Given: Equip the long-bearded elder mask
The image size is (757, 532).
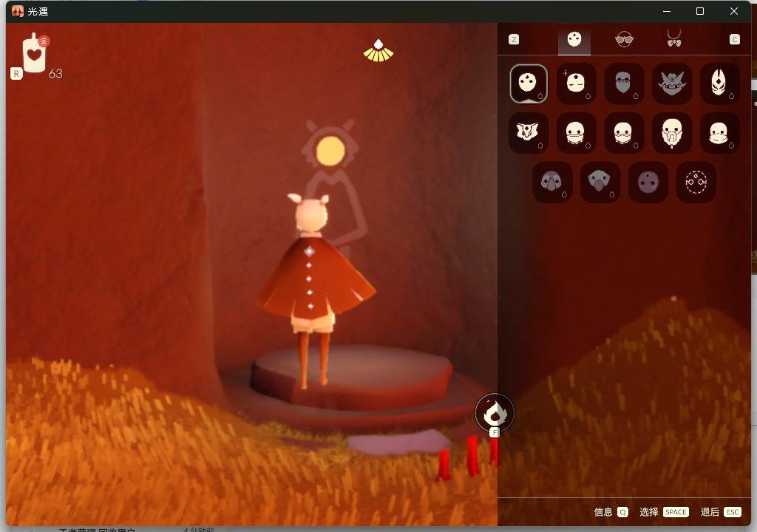Looking at the screenshot, I should click(x=671, y=133).
